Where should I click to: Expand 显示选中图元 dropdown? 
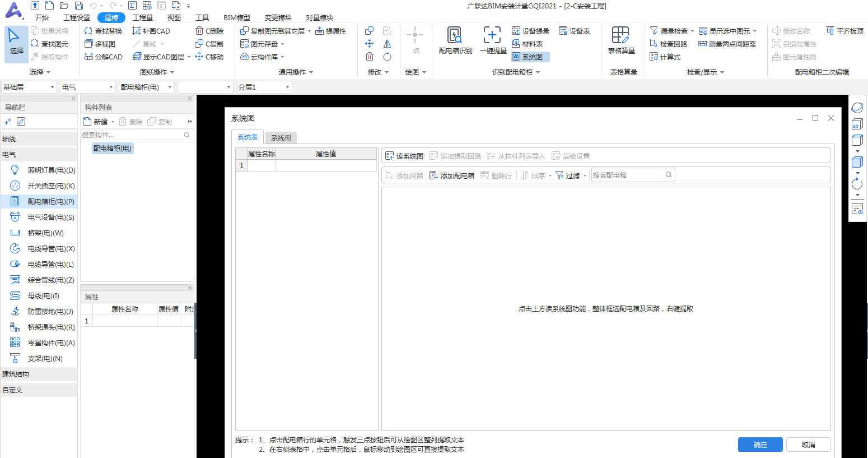pos(754,31)
